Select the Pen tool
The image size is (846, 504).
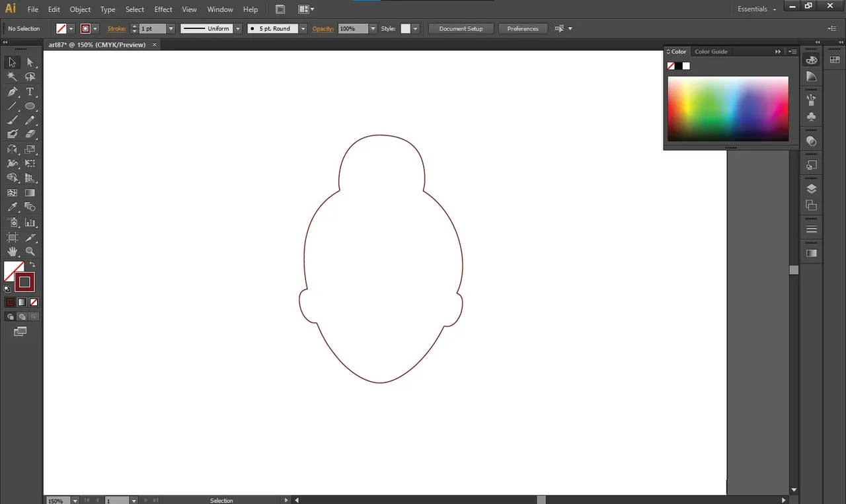tap(12, 92)
